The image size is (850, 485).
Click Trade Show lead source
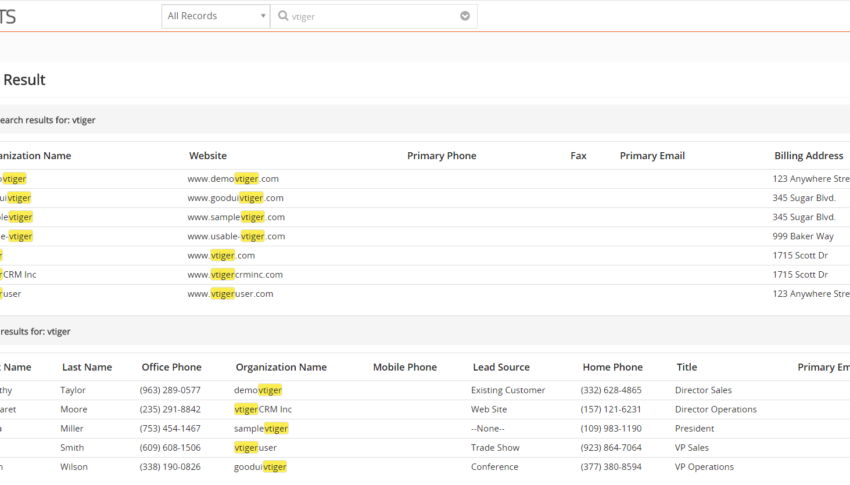[x=495, y=448]
